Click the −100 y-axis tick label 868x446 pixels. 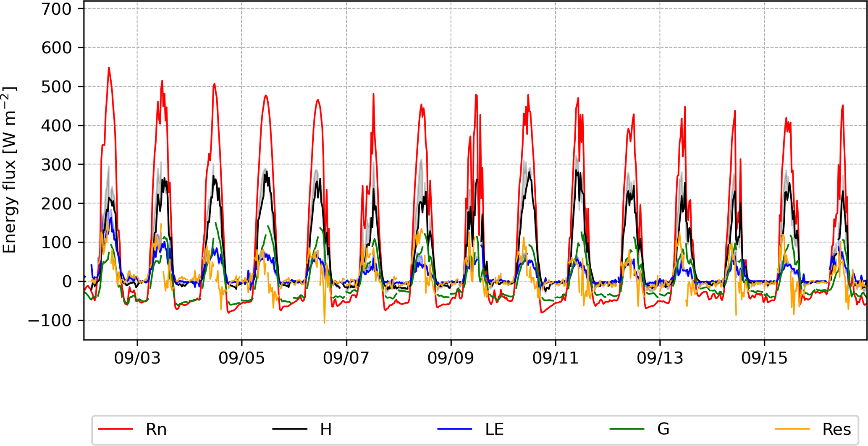(x=50, y=321)
